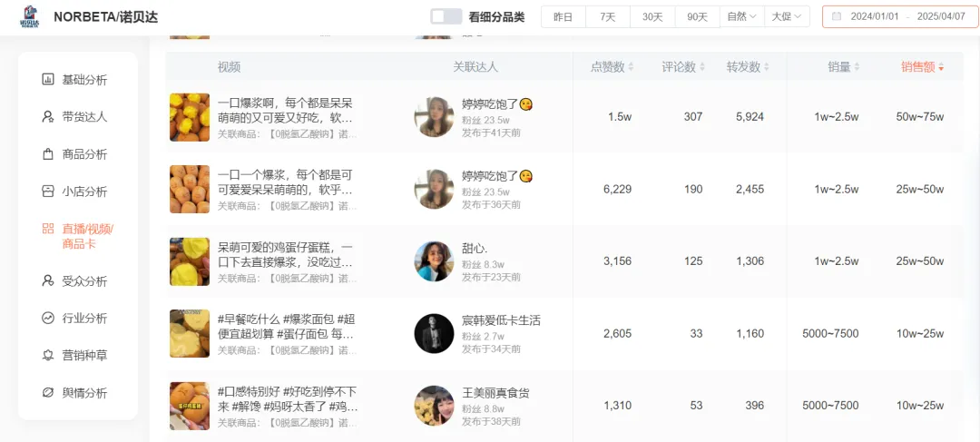Click the 行业分析 trend icon

(48, 319)
